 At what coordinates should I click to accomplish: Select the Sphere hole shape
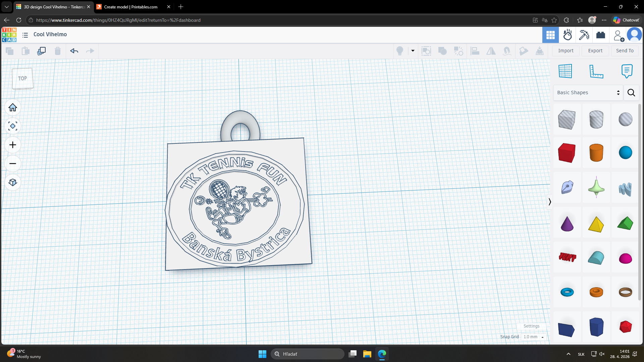click(x=626, y=119)
